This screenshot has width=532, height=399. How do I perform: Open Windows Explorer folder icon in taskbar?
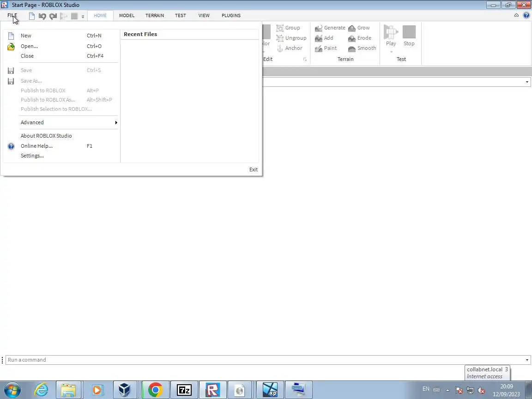pyautogui.click(x=68, y=390)
